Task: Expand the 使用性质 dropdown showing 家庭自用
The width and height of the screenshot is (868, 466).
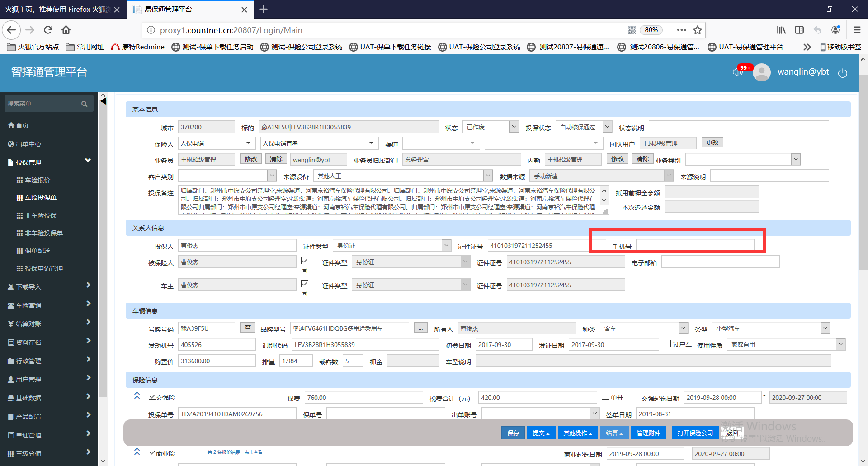Action: tap(840, 345)
